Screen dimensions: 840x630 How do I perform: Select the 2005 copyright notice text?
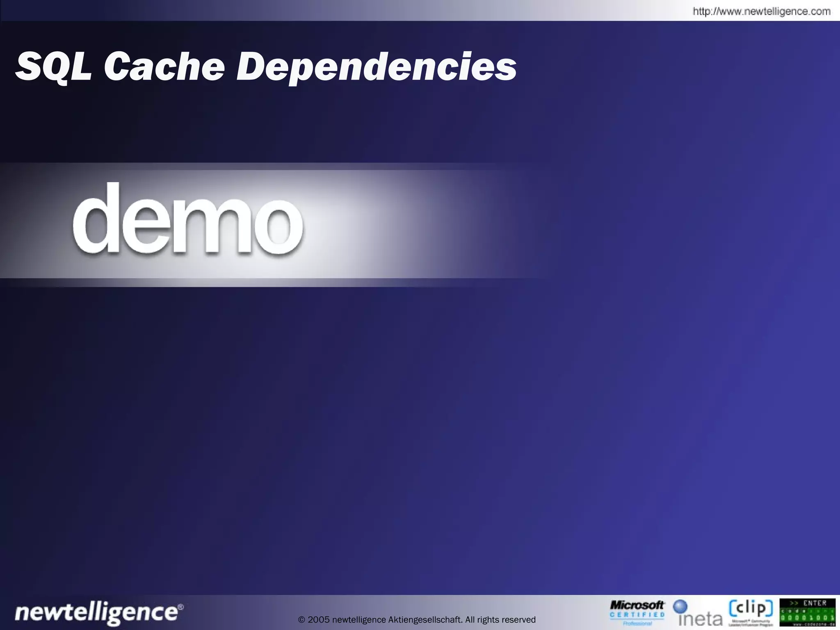(x=417, y=619)
